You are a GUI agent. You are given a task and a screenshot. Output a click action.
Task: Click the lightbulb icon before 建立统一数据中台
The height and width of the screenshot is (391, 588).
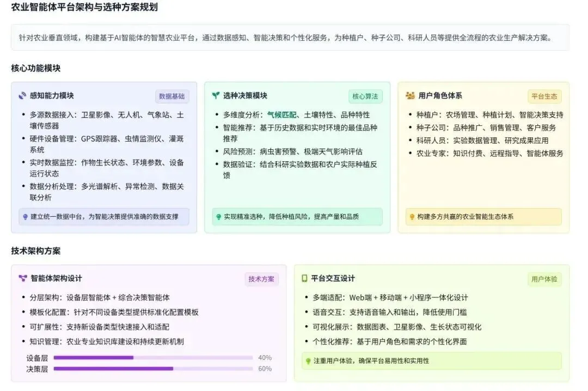(x=25, y=217)
